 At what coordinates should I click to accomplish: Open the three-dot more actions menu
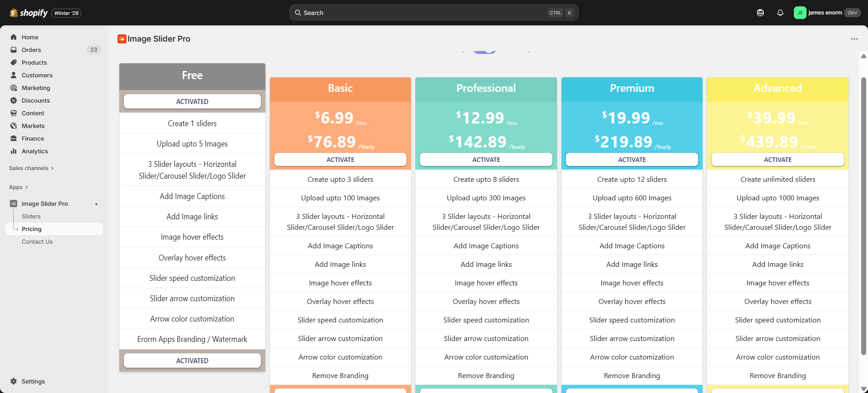tap(854, 39)
